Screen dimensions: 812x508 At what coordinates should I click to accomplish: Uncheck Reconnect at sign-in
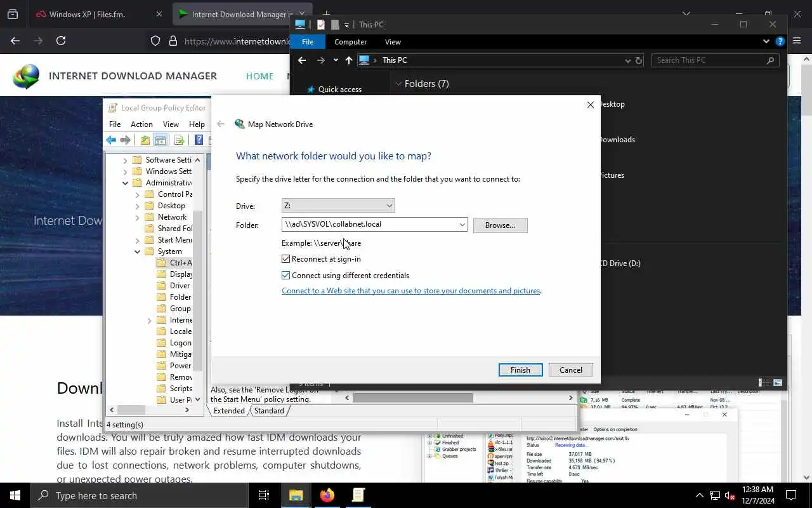pyautogui.click(x=286, y=259)
